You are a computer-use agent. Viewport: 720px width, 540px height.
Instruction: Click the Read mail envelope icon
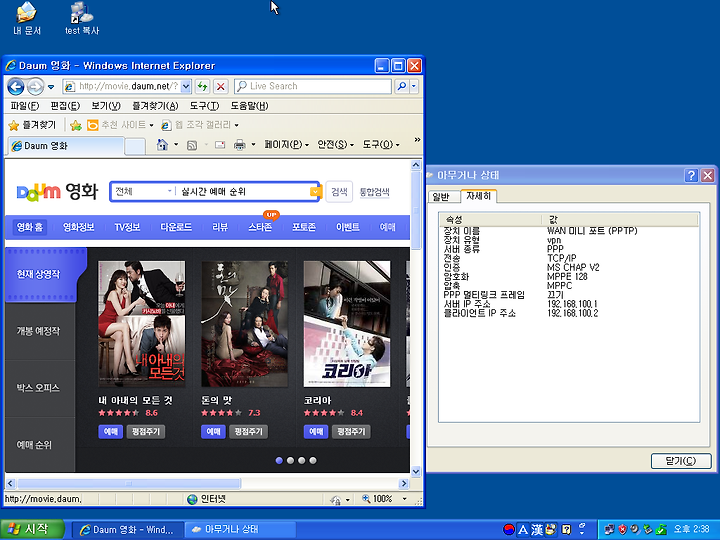point(220,145)
